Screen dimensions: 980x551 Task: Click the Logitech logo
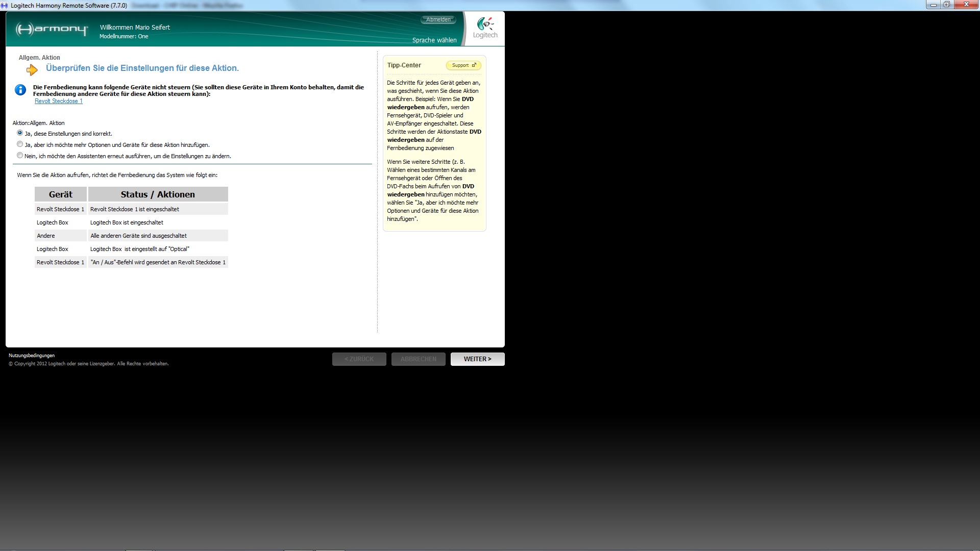tap(485, 28)
